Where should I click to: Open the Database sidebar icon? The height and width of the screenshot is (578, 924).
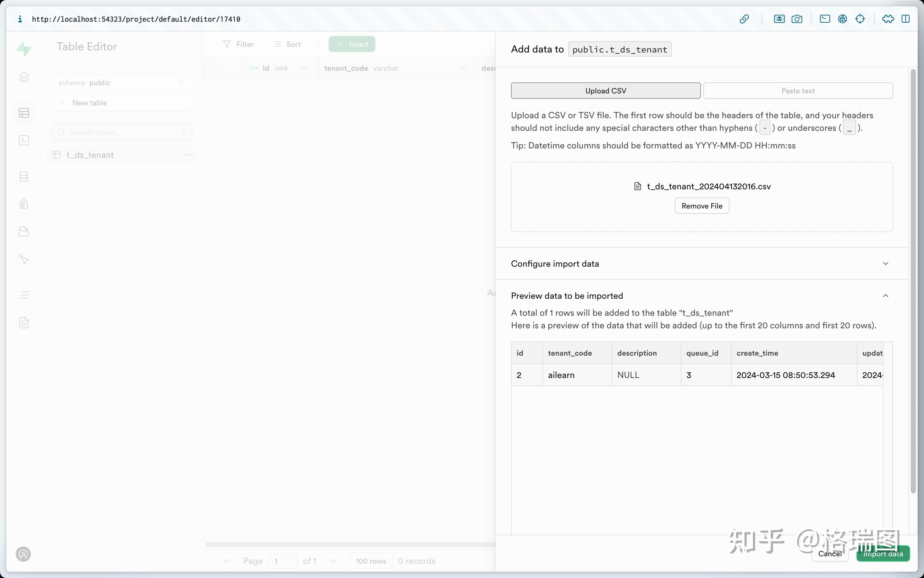tap(24, 176)
